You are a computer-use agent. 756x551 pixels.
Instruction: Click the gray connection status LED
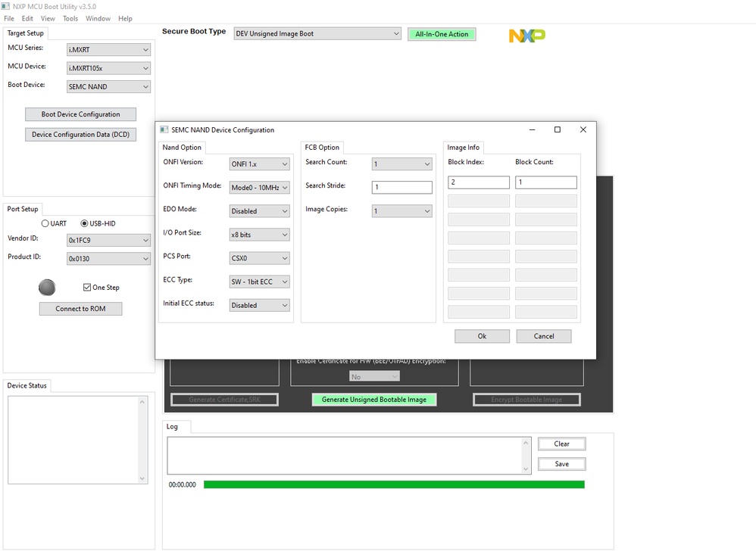point(47,287)
